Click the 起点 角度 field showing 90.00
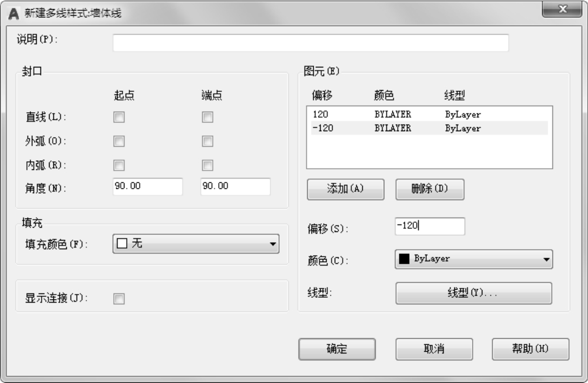This screenshot has width=588, height=383. coord(148,187)
